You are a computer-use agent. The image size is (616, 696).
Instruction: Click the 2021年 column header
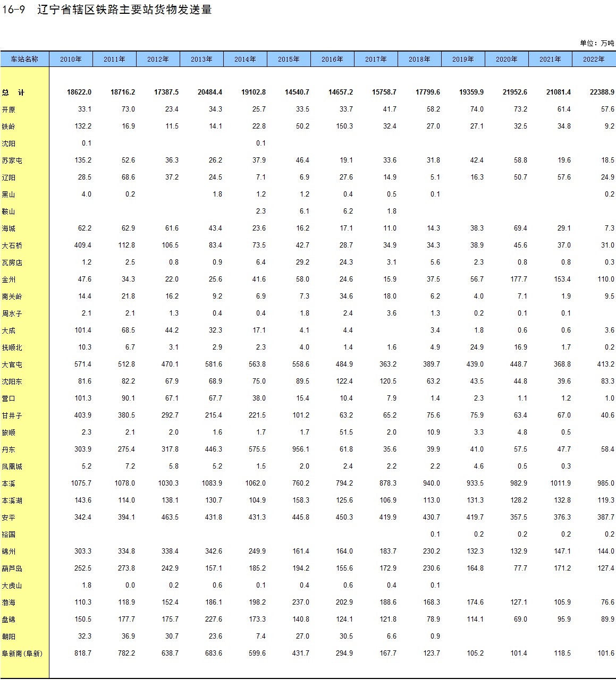click(550, 59)
